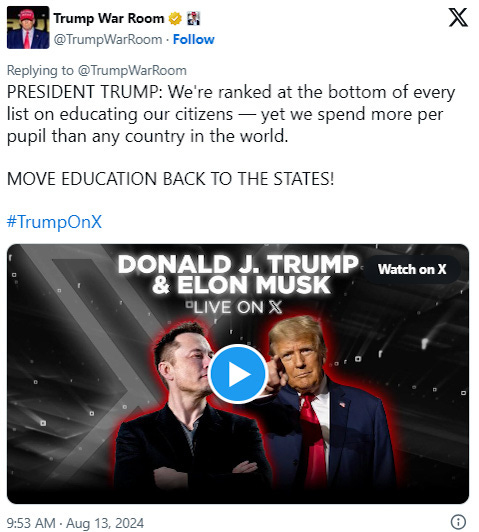Click the DONALD J. TRUMP & ELON MUSK video title

coord(238,274)
